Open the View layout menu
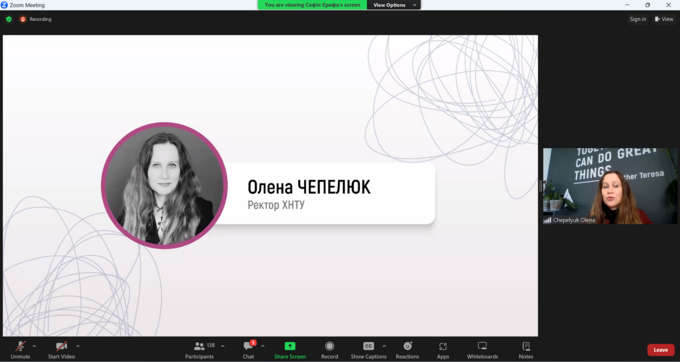Viewport: 680px width, 362px height. (664, 19)
